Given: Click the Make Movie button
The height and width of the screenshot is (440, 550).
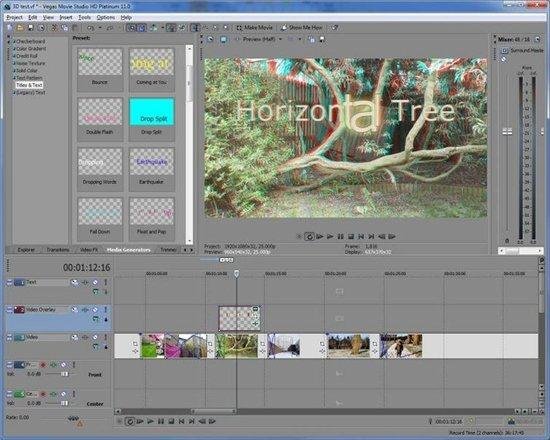Looking at the screenshot, I should pos(254,27).
